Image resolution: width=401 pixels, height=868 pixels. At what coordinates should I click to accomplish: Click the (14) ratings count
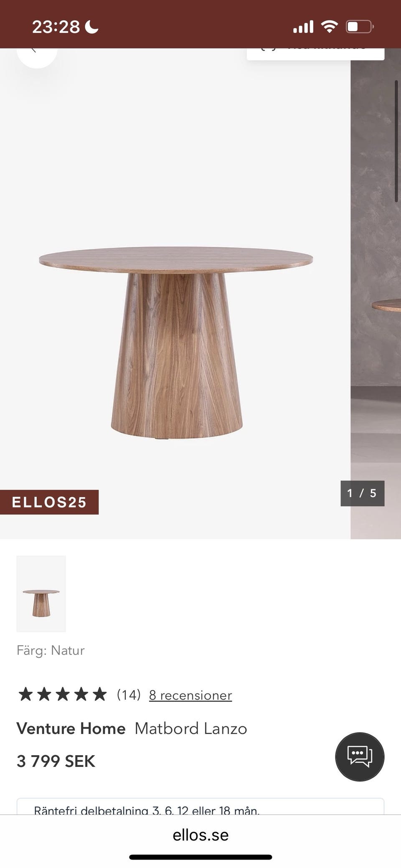(129, 695)
